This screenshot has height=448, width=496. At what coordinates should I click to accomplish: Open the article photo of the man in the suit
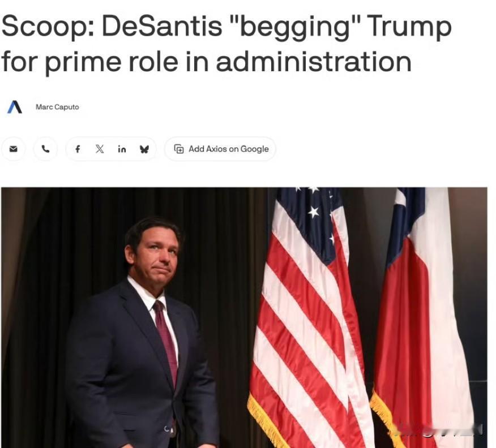point(244,317)
